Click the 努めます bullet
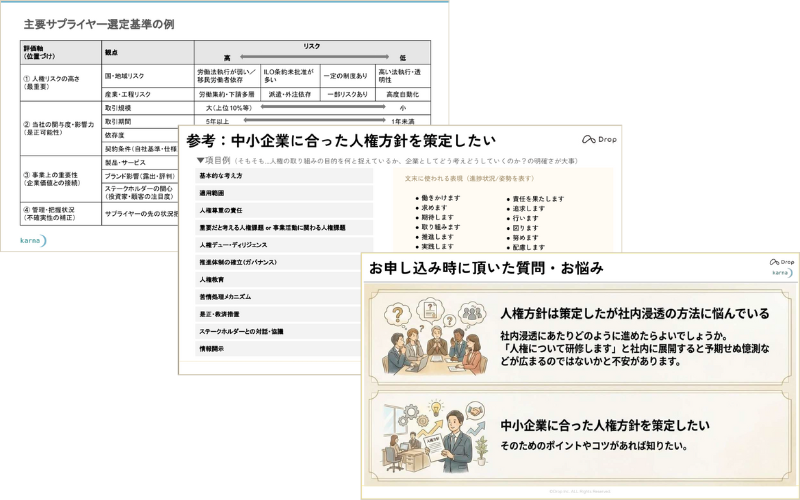Image resolution: width=800 pixels, height=500 pixels. (522, 238)
